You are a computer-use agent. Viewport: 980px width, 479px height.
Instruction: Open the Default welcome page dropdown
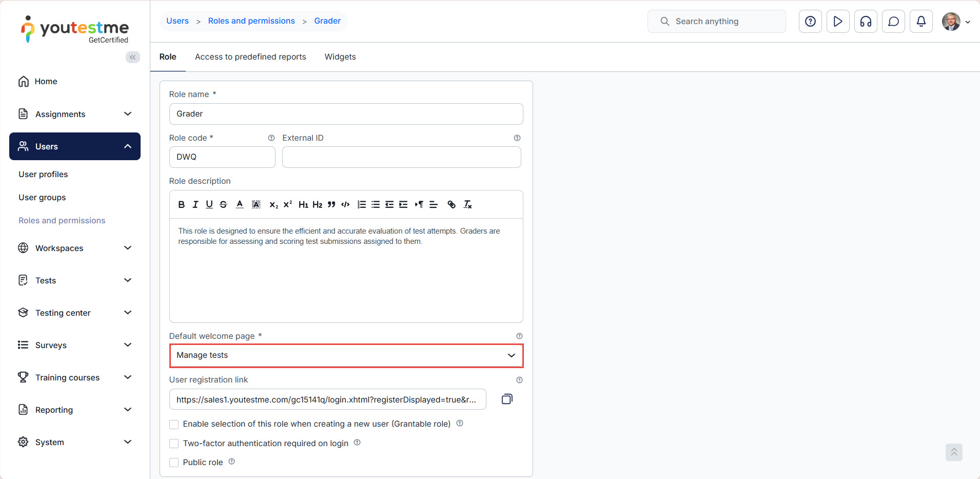point(346,356)
